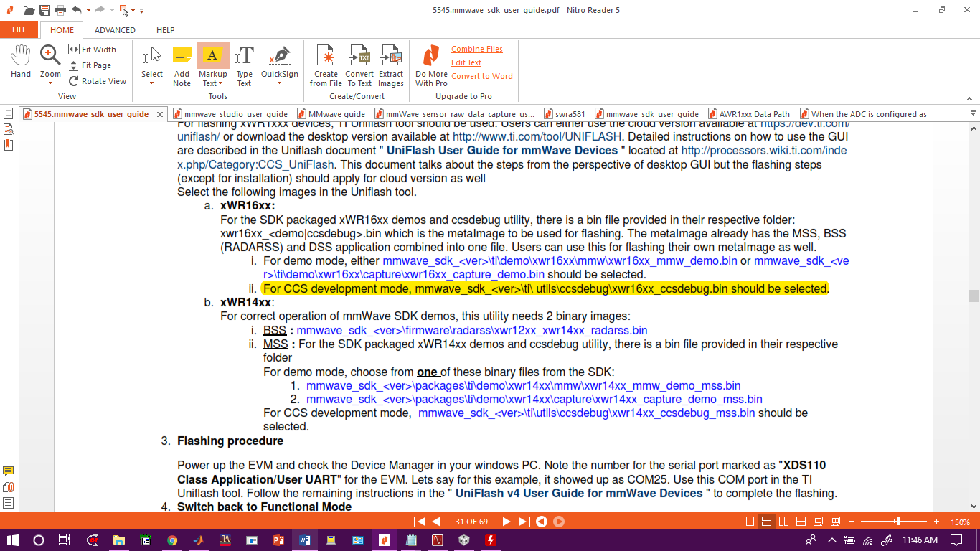
Task: Go to the previous page arrow
Action: (x=435, y=522)
